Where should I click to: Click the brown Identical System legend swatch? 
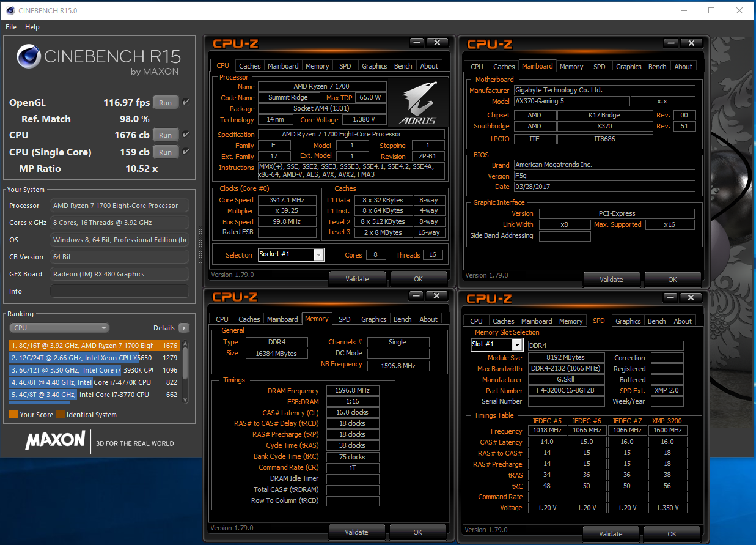pyautogui.click(x=61, y=415)
